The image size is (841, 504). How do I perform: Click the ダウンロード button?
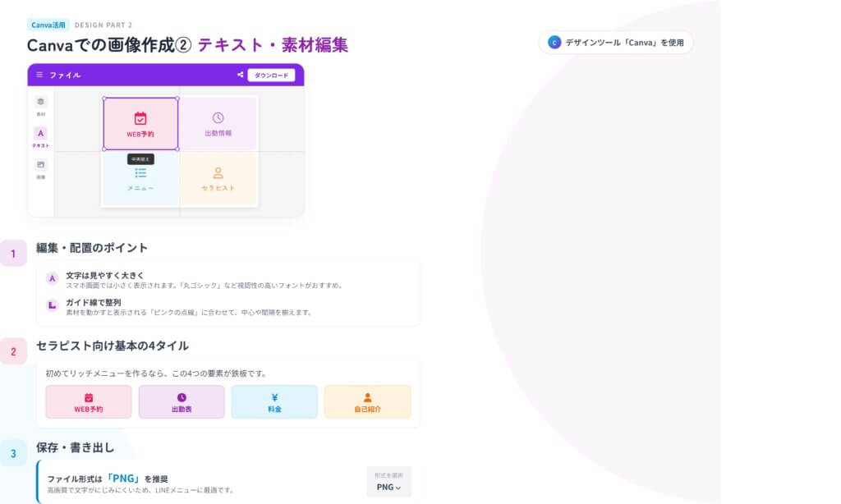(272, 75)
